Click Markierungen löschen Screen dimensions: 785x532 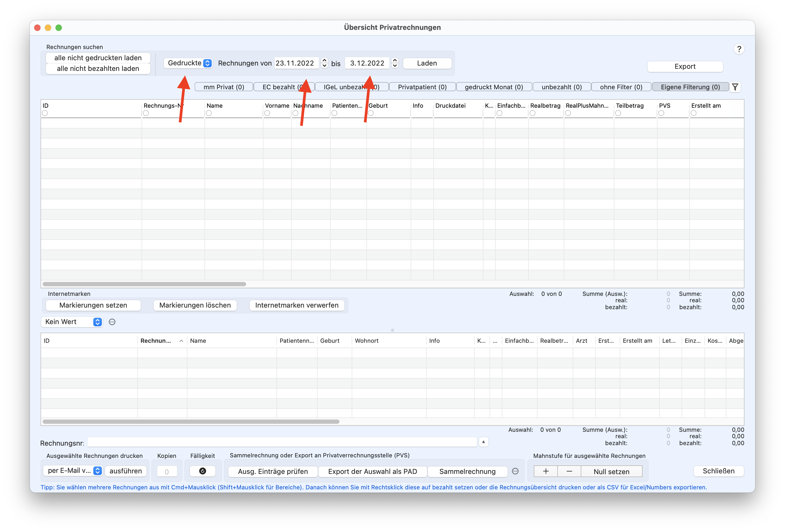195,305
